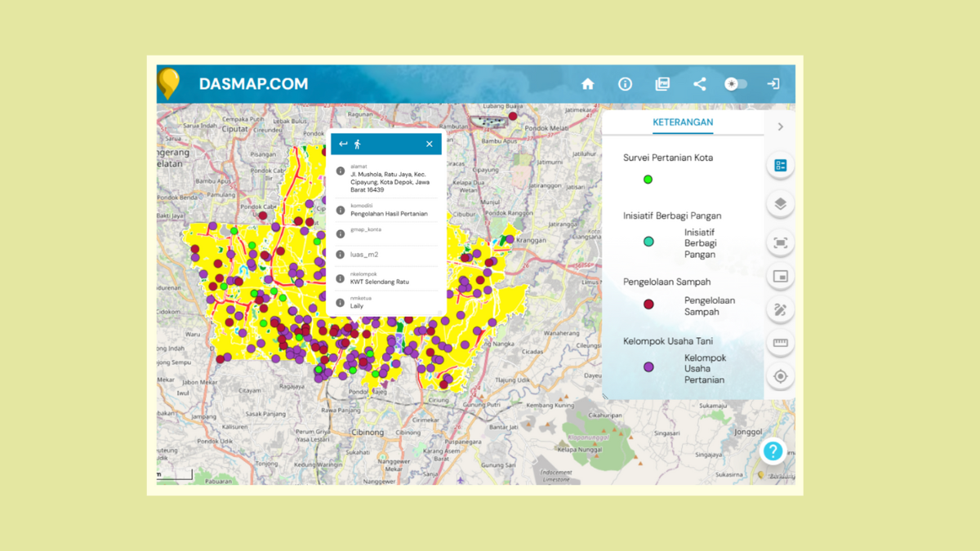
Task: Click the DASMAP.COM yellow pin logo
Action: click(x=168, y=83)
